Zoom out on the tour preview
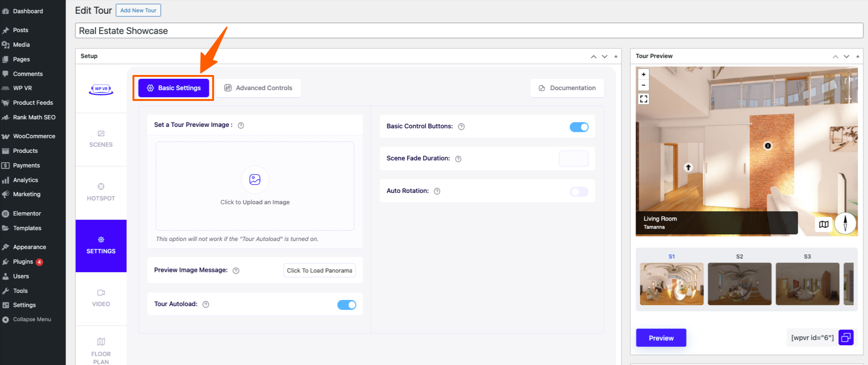The image size is (868, 365). coord(644,85)
